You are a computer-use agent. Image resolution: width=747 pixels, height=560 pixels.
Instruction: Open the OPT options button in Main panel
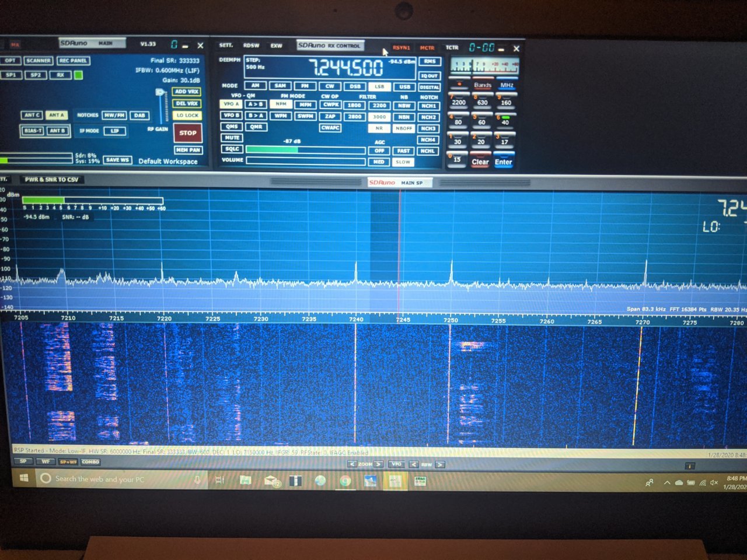click(x=11, y=61)
